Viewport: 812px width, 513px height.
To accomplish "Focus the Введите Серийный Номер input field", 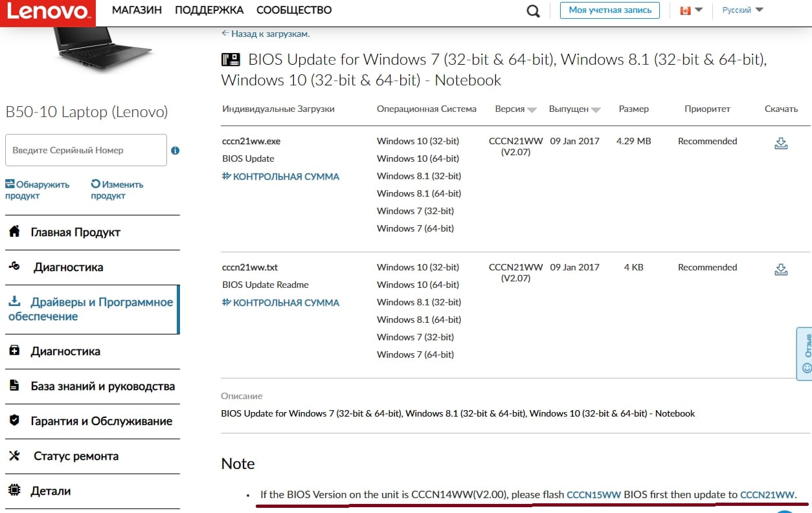I will pos(86,150).
